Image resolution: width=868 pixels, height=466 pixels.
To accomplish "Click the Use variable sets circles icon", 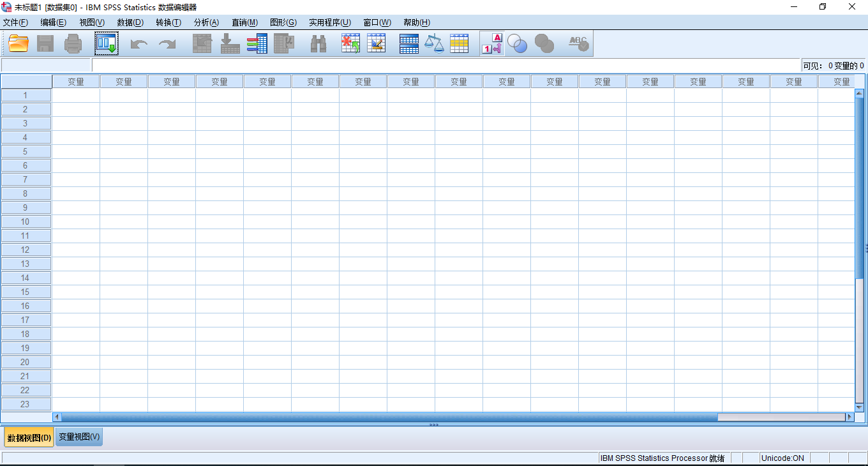I will (x=518, y=43).
